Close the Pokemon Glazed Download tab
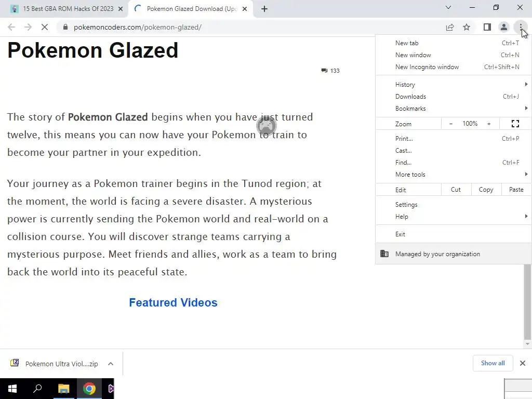The image size is (532, 399). point(245,9)
